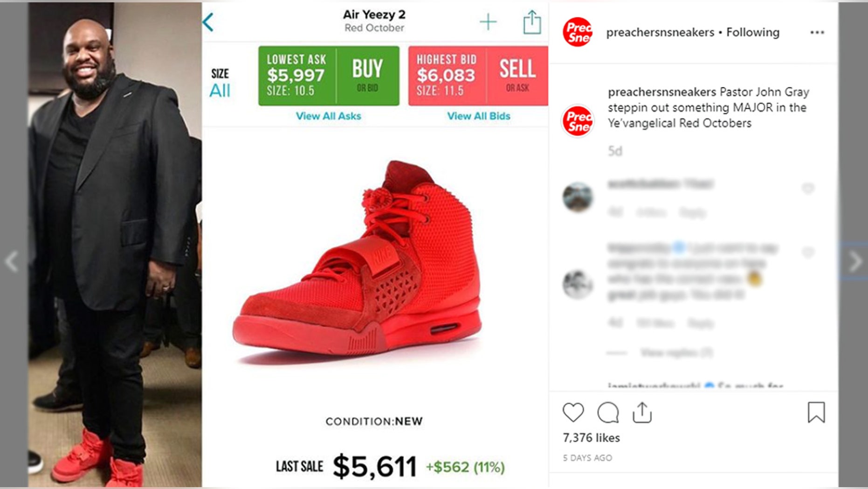Screen dimensions: 868x489
Task: Like the post with heart icon
Action: 573,412
